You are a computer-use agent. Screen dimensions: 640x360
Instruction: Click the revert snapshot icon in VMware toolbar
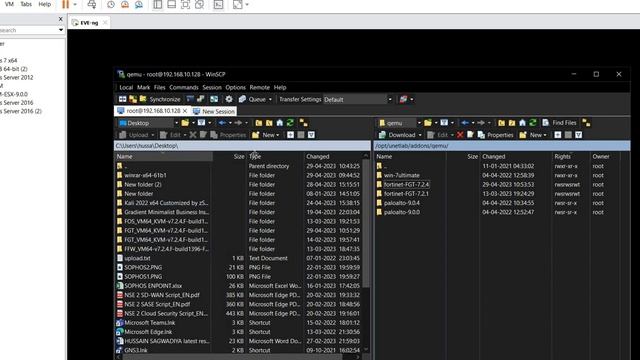coord(125,4)
